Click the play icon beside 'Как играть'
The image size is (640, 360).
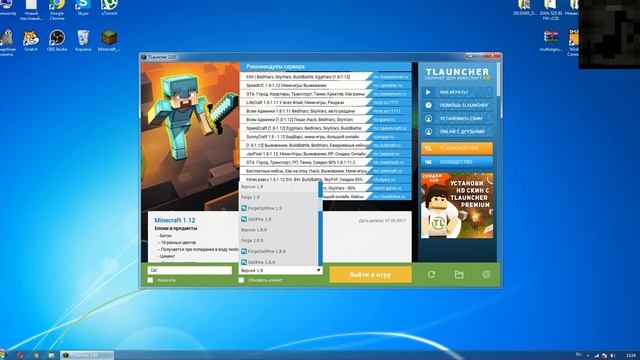click(x=428, y=92)
